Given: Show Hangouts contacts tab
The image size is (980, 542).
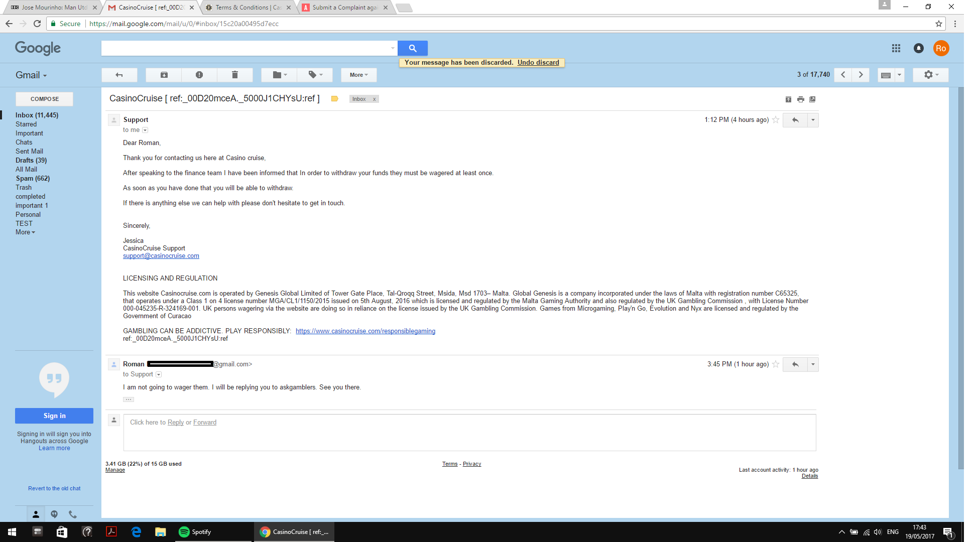Looking at the screenshot, I should pyautogui.click(x=36, y=514).
